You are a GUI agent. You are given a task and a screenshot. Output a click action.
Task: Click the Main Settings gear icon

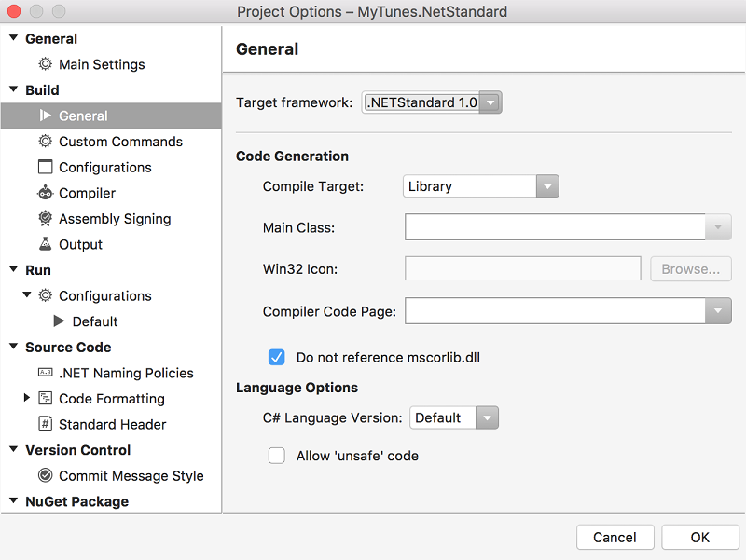pos(45,63)
